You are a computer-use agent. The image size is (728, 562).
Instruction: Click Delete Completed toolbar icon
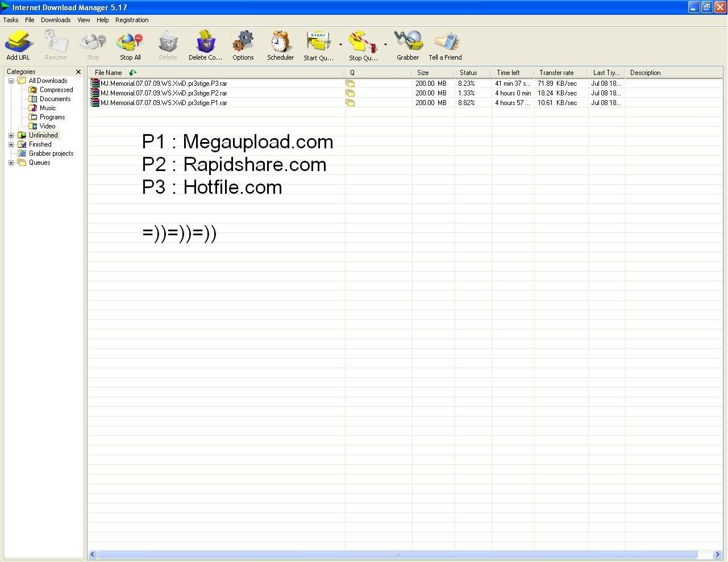(x=205, y=42)
